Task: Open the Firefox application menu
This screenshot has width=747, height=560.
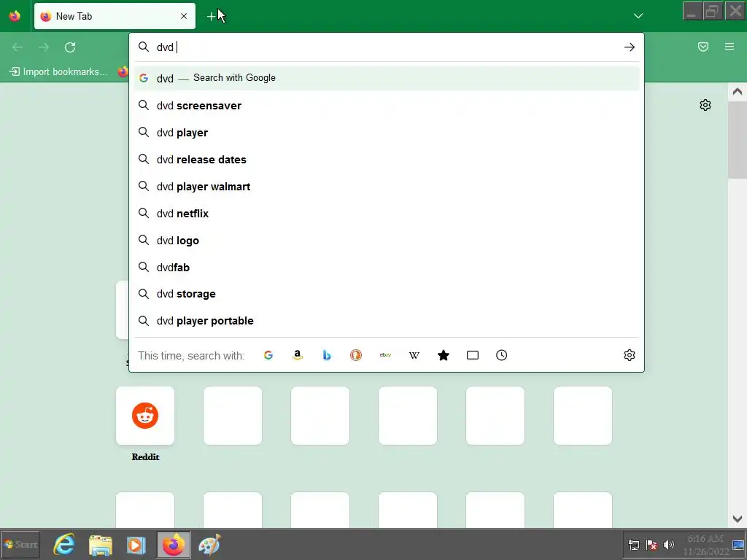Action: click(x=729, y=47)
